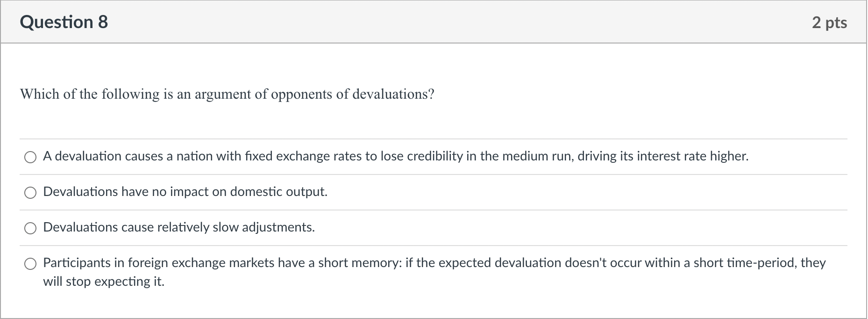Image resolution: width=868 pixels, height=319 pixels.
Task: Click the answer about slow adjustments
Action: [x=179, y=228]
